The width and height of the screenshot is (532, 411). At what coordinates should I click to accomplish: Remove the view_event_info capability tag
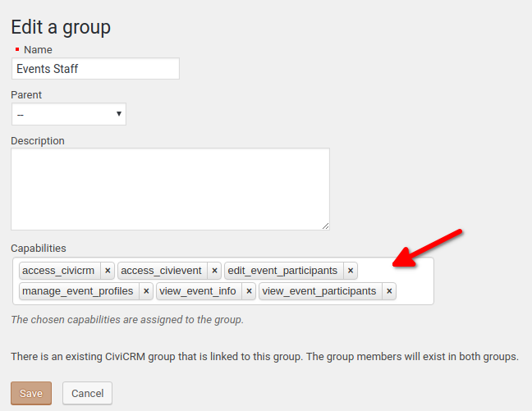tap(249, 291)
